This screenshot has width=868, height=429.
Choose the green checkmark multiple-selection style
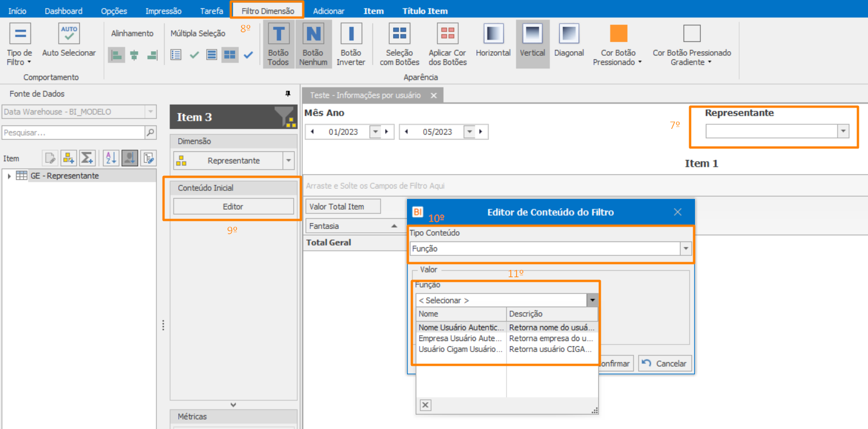coord(194,55)
